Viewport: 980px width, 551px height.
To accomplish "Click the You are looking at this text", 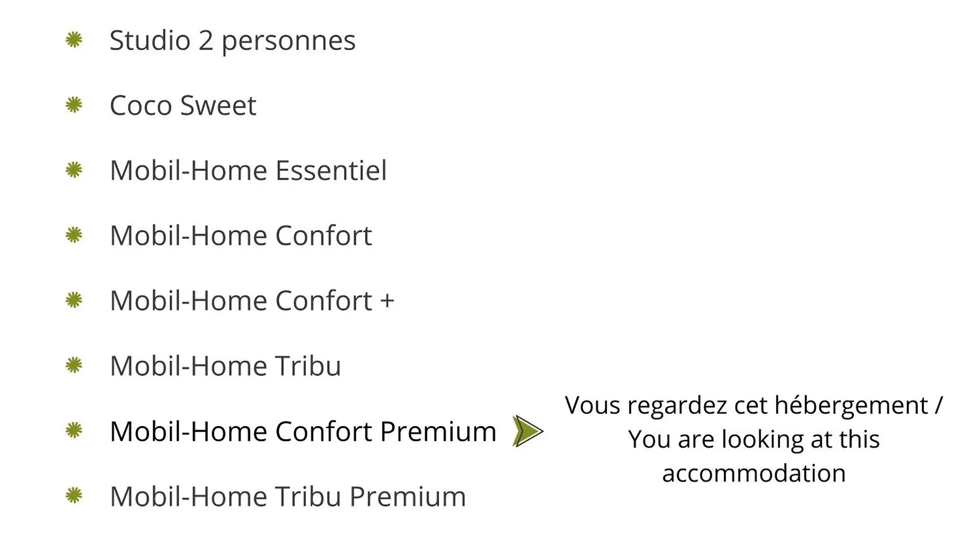I will tap(754, 440).
